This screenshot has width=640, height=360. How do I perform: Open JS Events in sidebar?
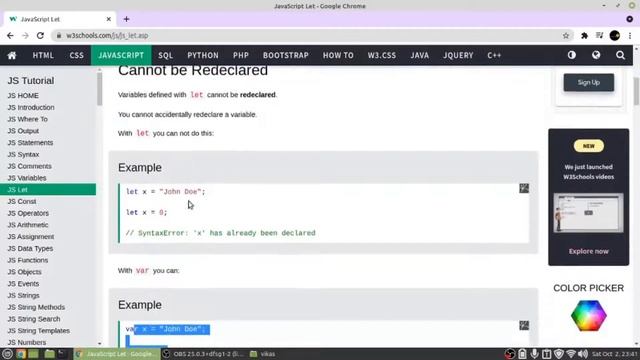23,284
